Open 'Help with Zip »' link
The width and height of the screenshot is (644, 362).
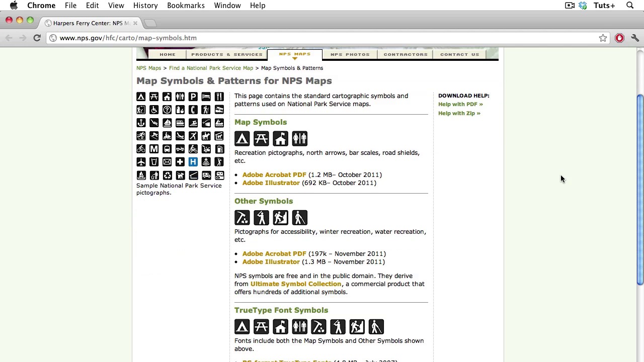pyautogui.click(x=459, y=113)
